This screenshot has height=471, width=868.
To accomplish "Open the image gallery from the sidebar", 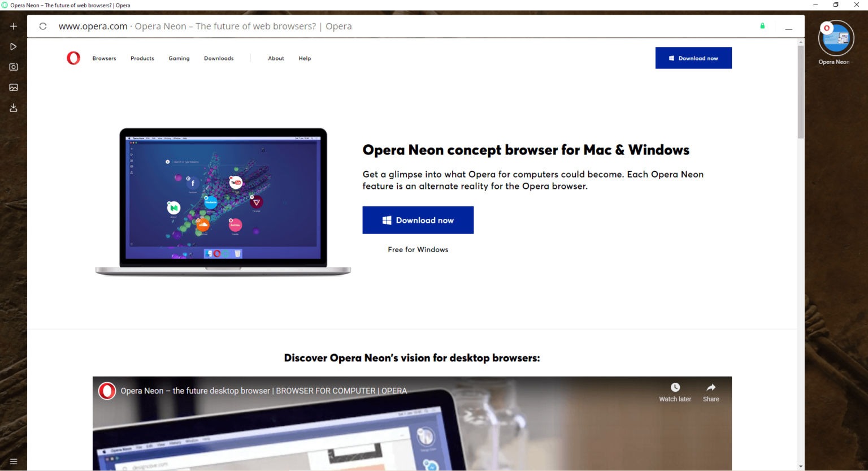I will (13, 87).
